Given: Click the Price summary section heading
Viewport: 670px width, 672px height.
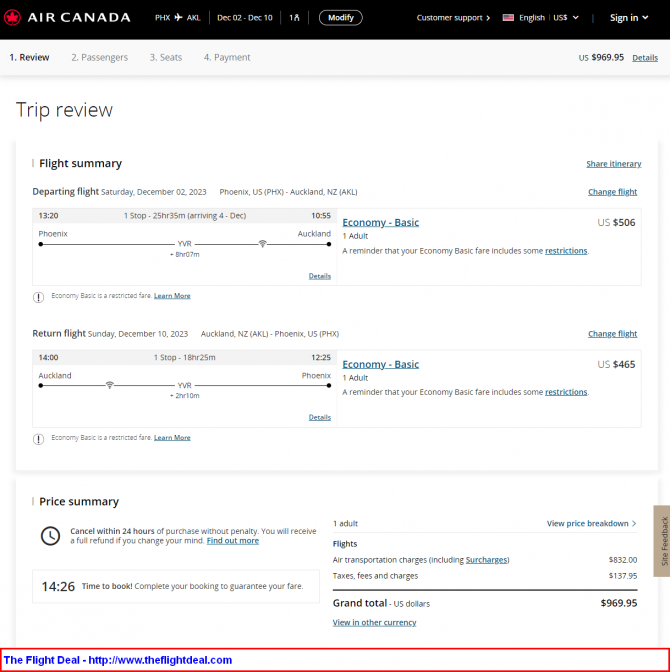Looking at the screenshot, I should coord(79,501).
